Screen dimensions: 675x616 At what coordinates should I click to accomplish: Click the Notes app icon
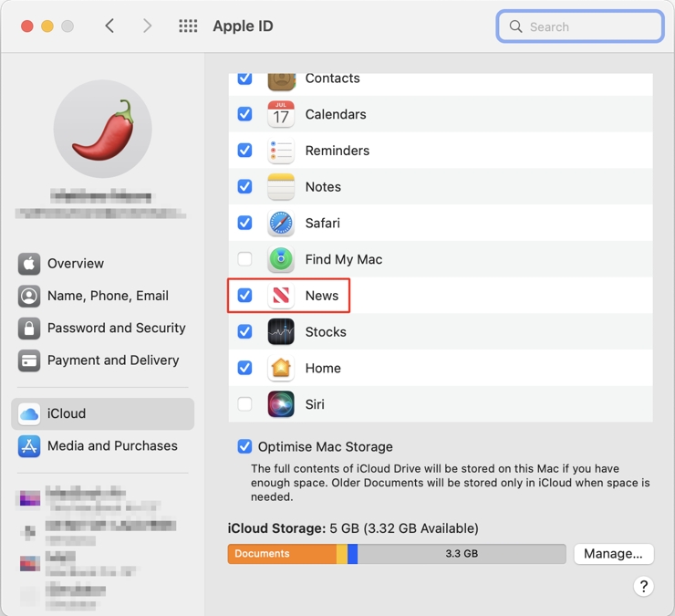[x=281, y=186]
